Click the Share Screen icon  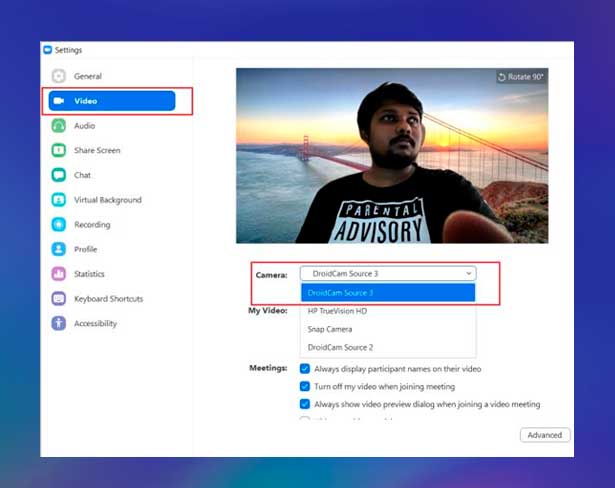coord(59,150)
